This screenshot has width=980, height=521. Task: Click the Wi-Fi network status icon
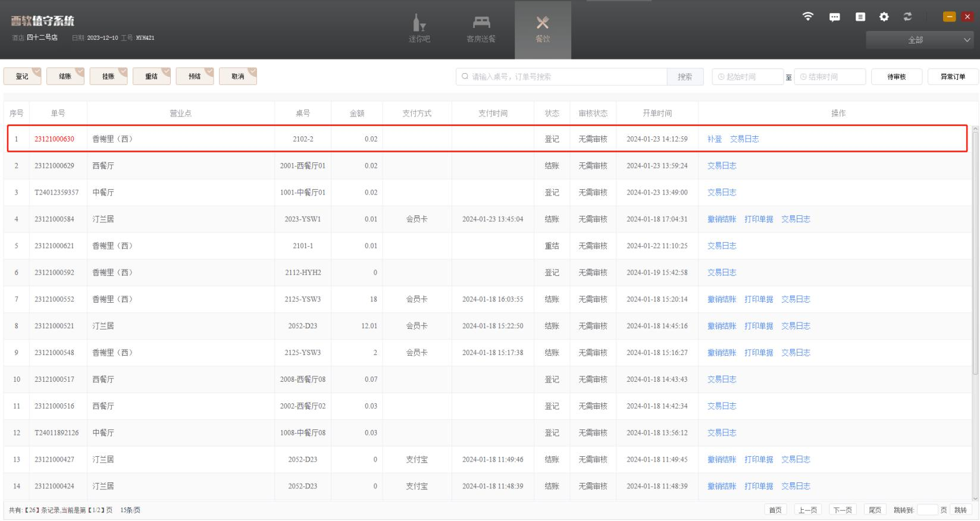[808, 17]
